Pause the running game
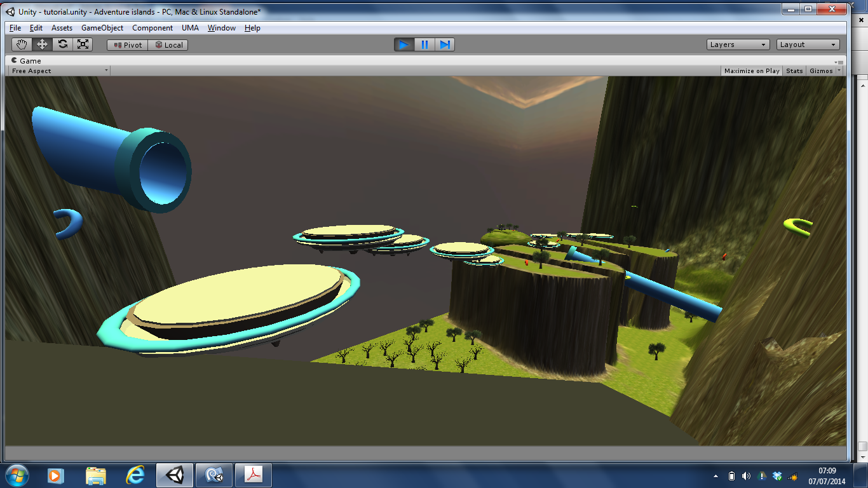This screenshot has height=488, width=868. [x=424, y=44]
